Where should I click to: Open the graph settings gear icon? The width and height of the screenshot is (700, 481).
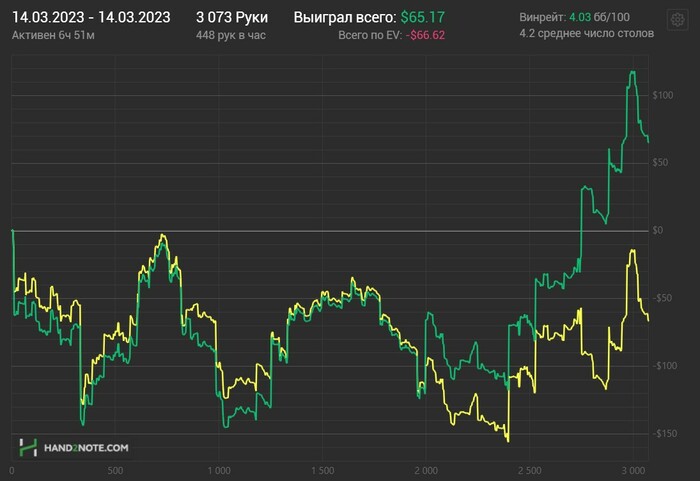click(x=678, y=20)
